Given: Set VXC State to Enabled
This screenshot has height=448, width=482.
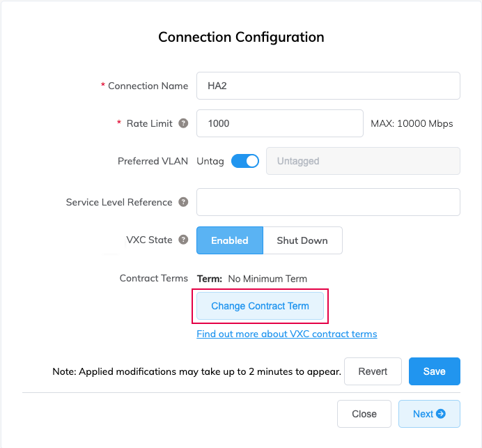Looking at the screenshot, I should point(230,240).
